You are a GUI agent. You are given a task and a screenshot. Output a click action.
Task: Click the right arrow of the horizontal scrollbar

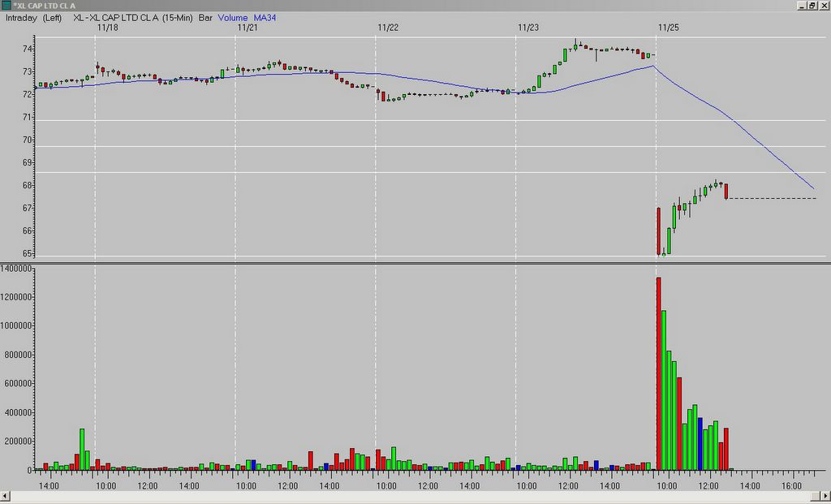(825, 496)
